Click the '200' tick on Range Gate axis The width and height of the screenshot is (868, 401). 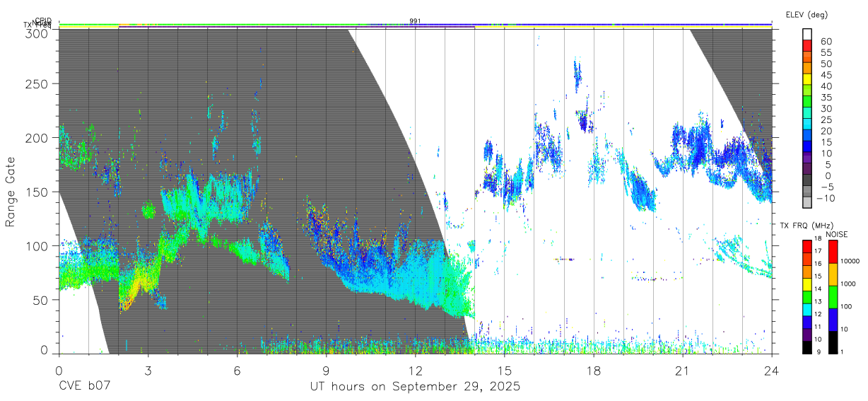click(38, 138)
